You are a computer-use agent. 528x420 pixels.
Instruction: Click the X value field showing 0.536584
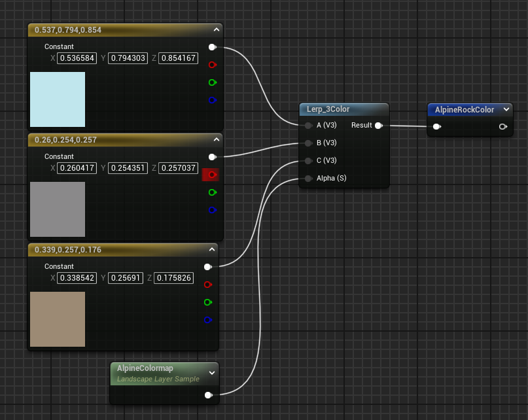[77, 58]
